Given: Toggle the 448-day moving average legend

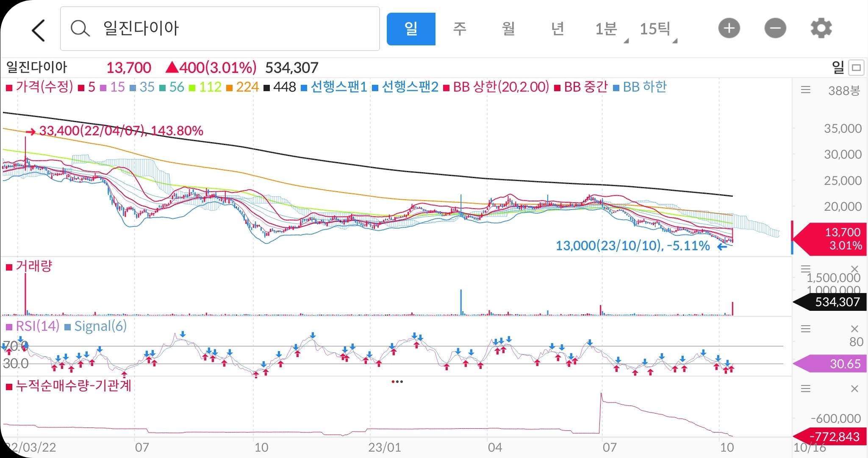Looking at the screenshot, I should pyautogui.click(x=280, y=87).
